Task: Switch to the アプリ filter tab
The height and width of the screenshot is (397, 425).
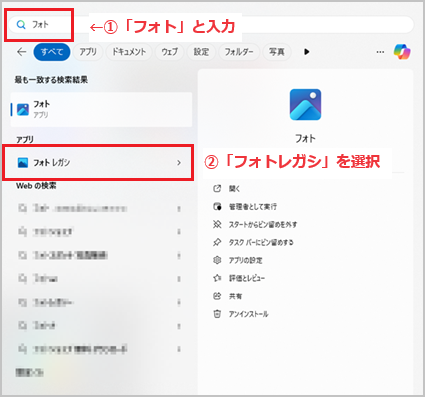Action: [x=88, y=52]
